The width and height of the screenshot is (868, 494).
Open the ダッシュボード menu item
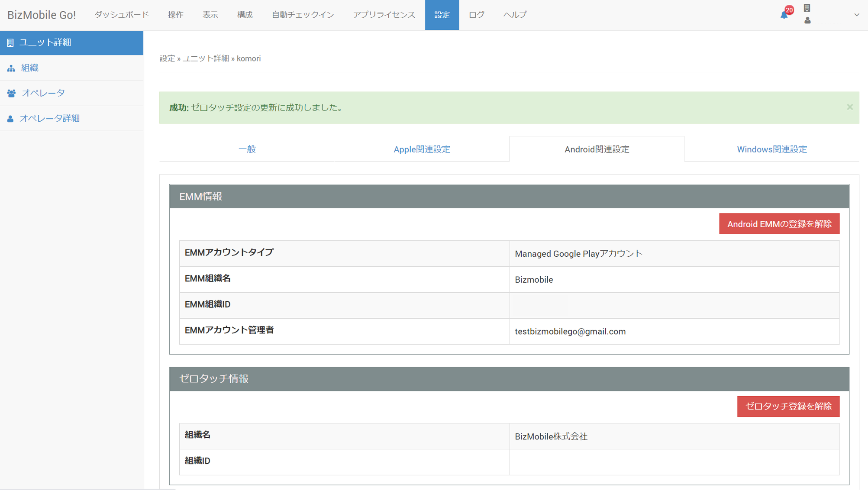pyautogui.click(x=122, y=15)
